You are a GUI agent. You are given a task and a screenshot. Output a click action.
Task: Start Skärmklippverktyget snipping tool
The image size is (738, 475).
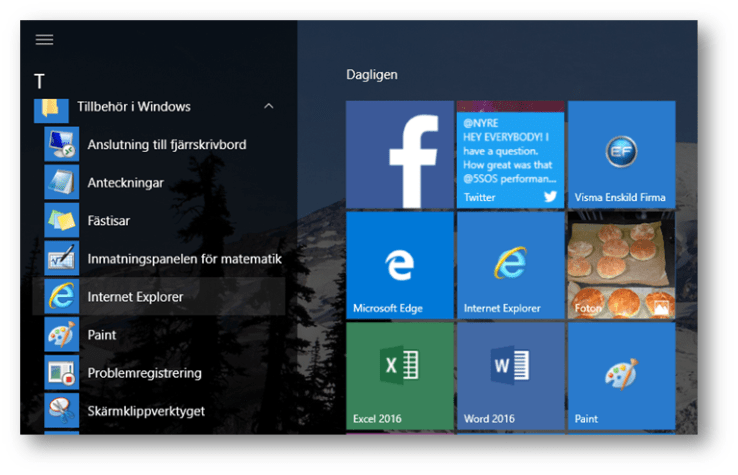pyautogui.click(x=145, y=411)
